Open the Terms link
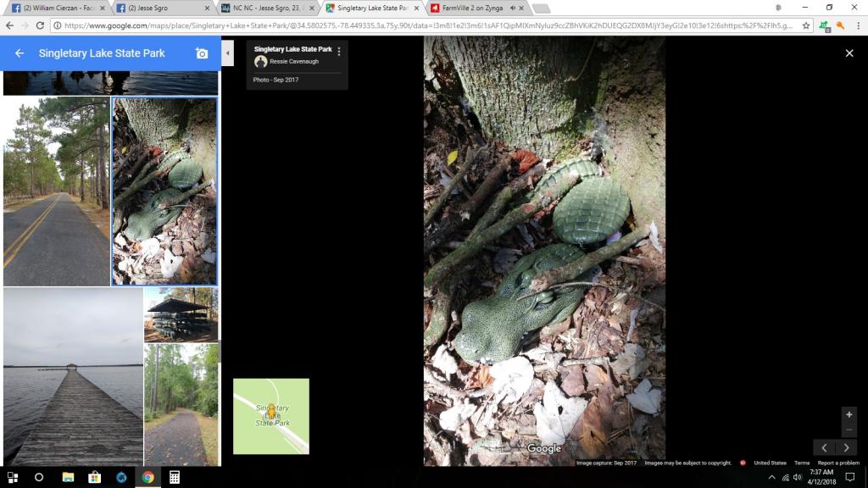 (802, 463)
